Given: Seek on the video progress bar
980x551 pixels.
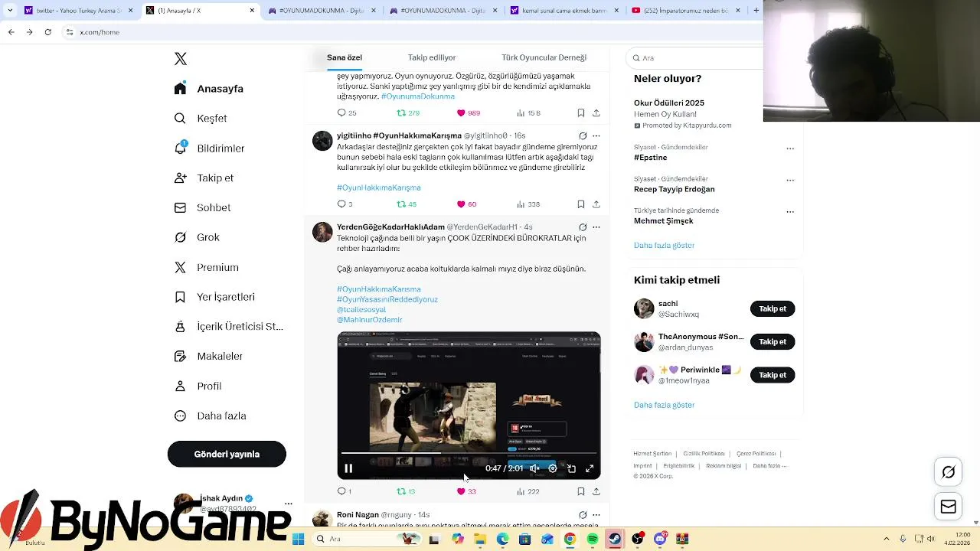Looking at the screenshot, I should pyautogui.click(x=469, y=453).
